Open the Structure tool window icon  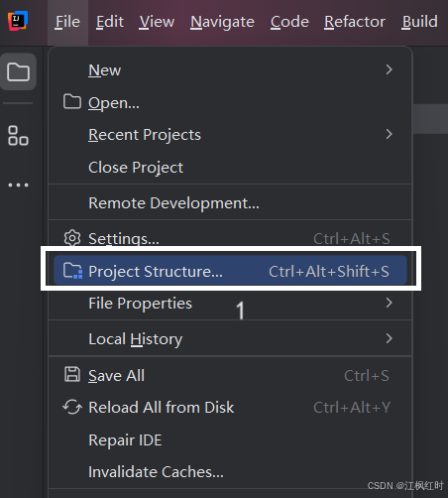pyautogui.click(x=18, y=136)
